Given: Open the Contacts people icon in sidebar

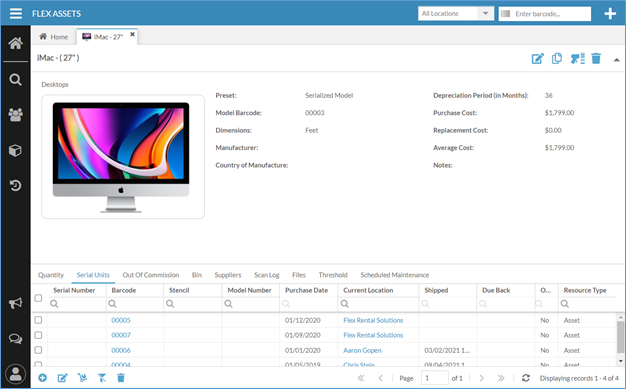Looking at the screenshot, I should pyautogui.click(x=16, y=115).
